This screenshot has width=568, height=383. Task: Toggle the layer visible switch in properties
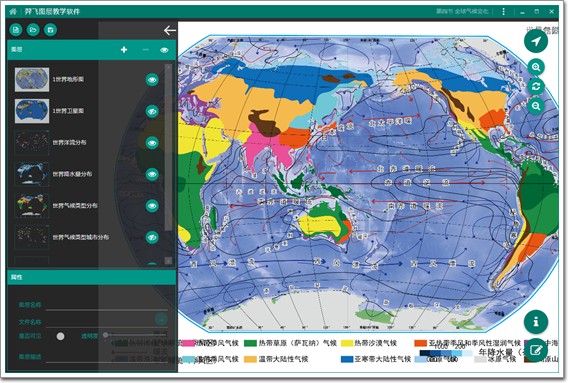coord(60,336)
